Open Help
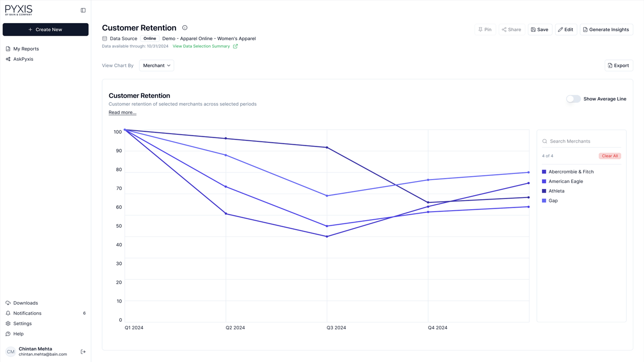Screen dimensions: 644x362 18,334
